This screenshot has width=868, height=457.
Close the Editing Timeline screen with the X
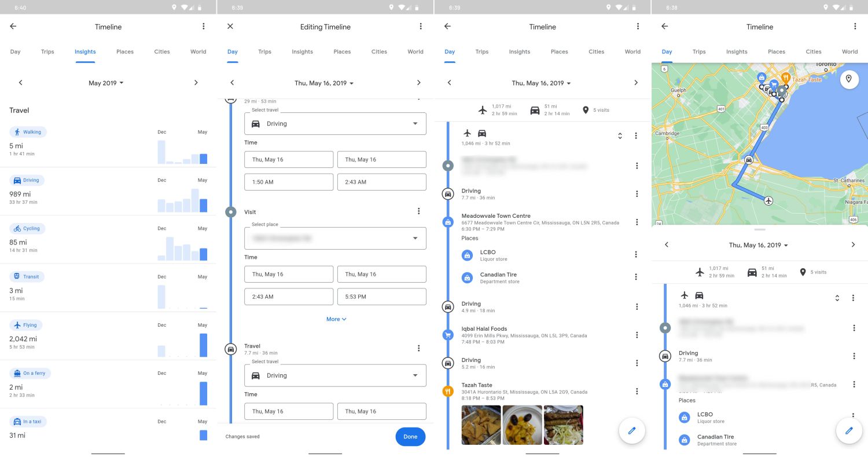click(230, 27)
